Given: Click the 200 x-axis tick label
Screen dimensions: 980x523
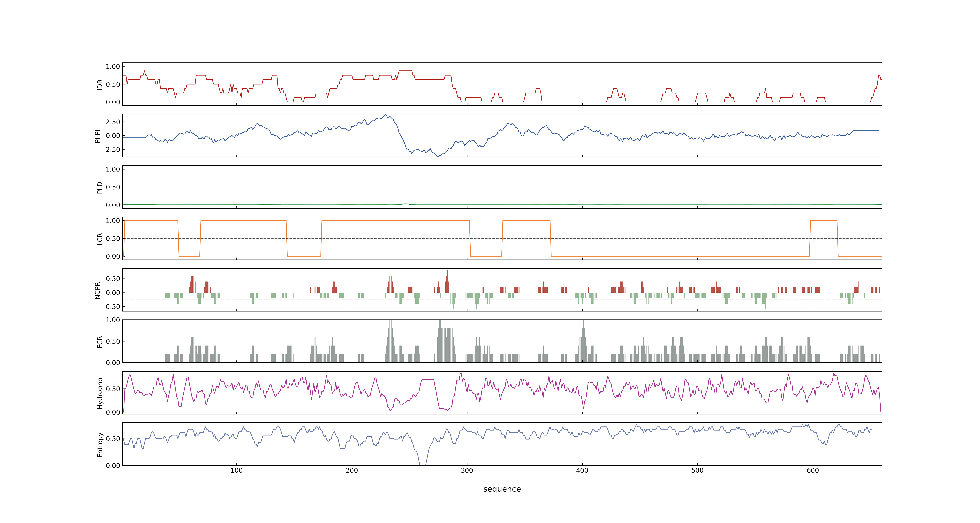Looking at the screenshot, I should tap(352, 470).
